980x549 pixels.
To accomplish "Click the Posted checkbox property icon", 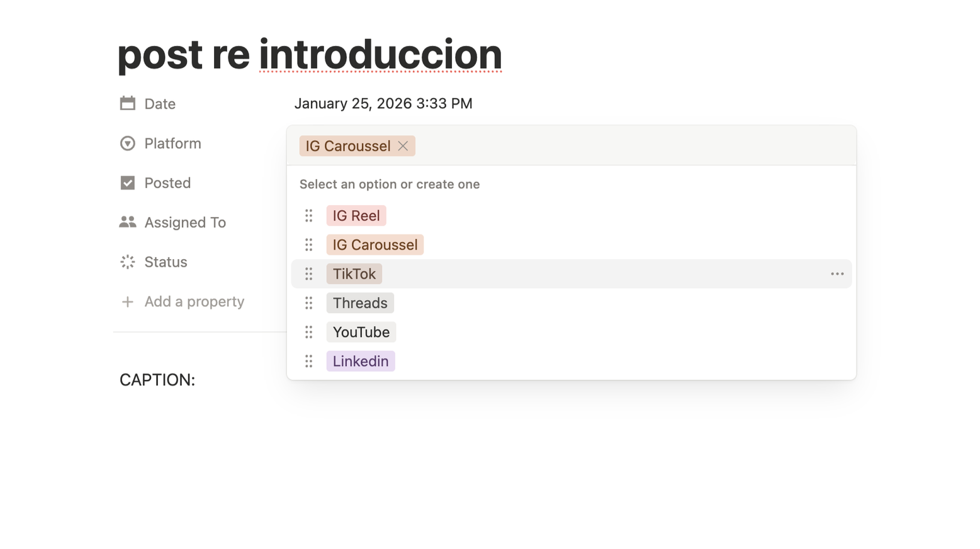I will click(x=128, y=183).
